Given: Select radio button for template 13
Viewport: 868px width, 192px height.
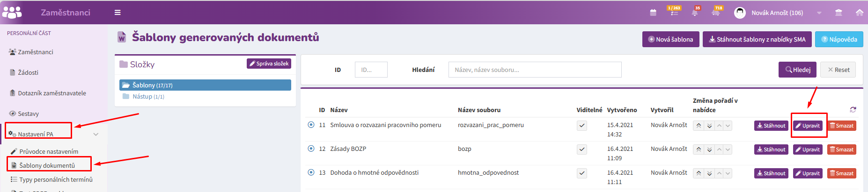Looking at the screenshot, I should coord(311,172).
